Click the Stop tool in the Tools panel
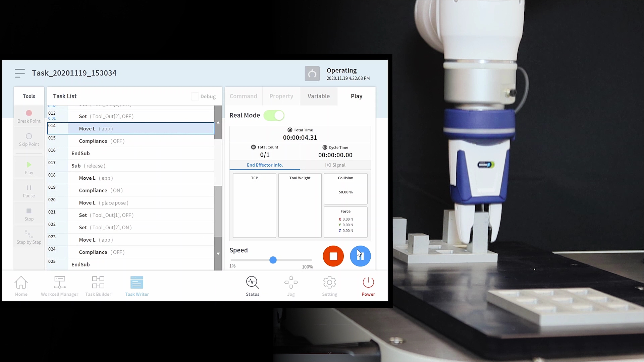The height and width of the screenshot is (362, 644). pos(29,214)
